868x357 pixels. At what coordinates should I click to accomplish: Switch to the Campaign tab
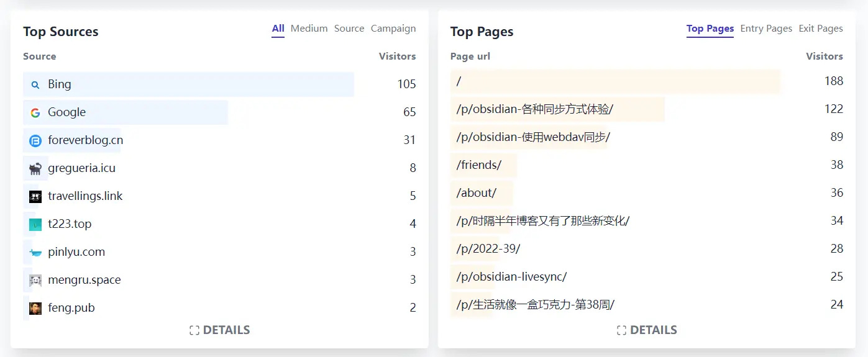point(393,29)
